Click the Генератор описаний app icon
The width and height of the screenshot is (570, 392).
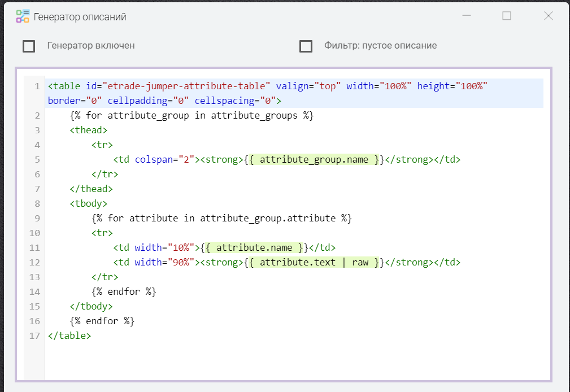click(23, 16)
